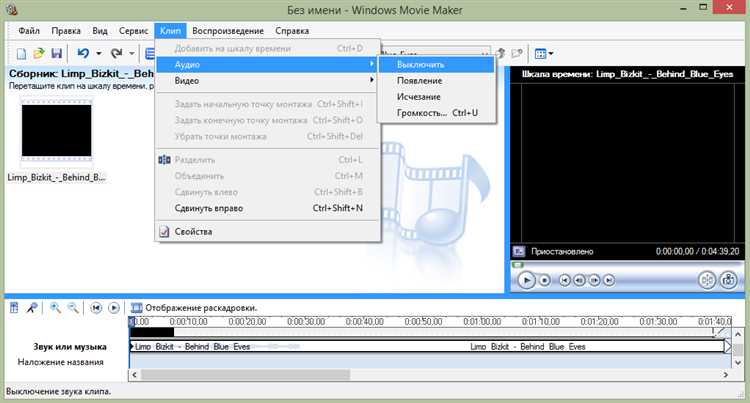
Task: Jump back using the Back monitor button
Action: click(x=565, y=280)
